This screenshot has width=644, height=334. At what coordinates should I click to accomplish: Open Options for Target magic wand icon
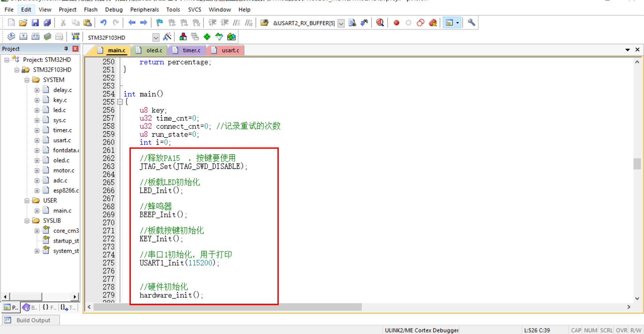tap(167, 37)
